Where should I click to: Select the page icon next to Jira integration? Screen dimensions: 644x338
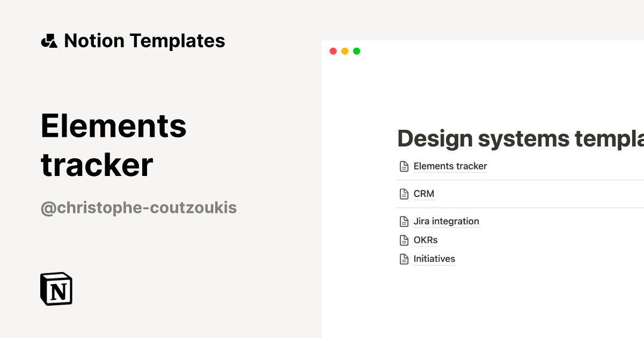(404, 221)
